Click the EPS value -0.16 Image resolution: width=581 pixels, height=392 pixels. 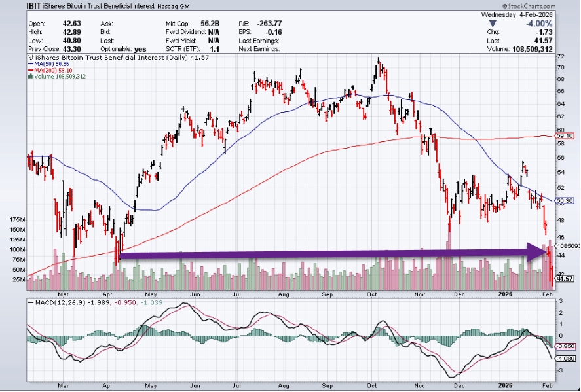click(274, 32)
